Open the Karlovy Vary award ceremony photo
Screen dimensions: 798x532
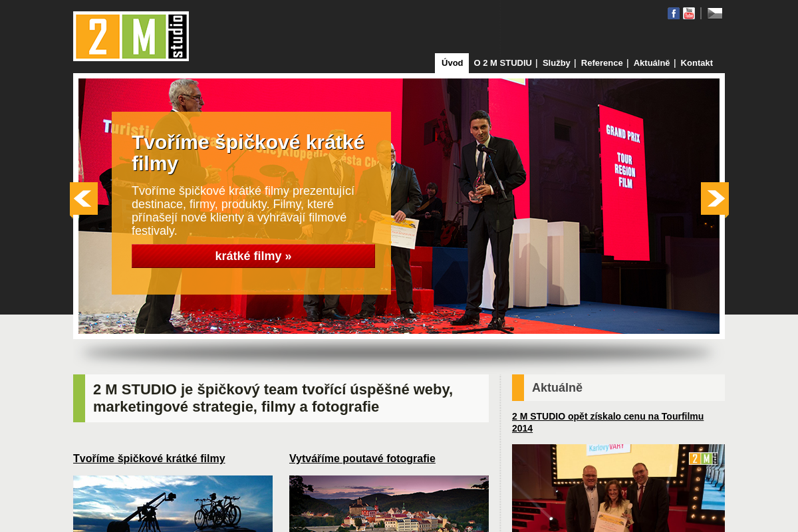coord(618,488)
